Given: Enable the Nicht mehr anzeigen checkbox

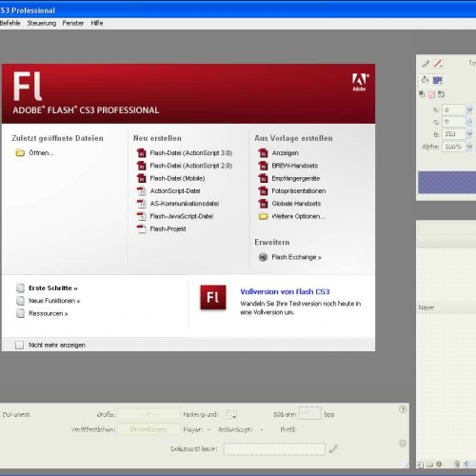Looking at the screenshot, I should click(x=20, y=345).
